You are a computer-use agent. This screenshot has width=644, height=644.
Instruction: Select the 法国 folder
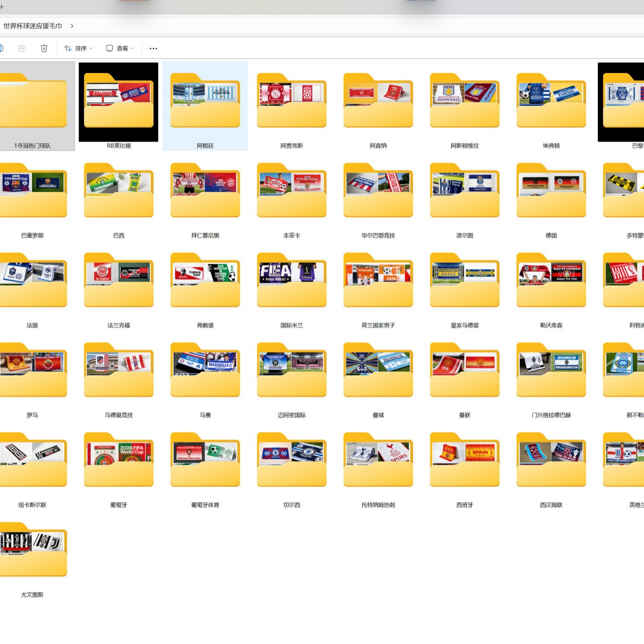(33, 280)
